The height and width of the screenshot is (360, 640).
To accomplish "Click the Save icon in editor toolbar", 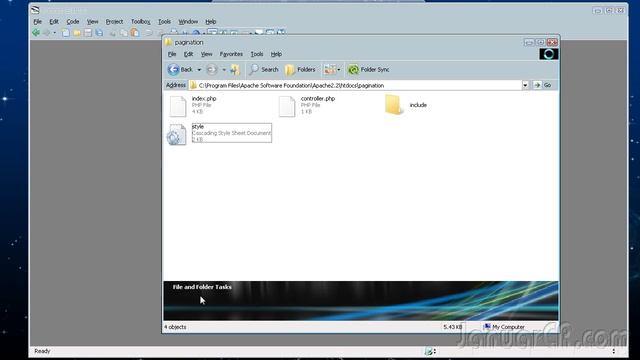I will [x=88, y=33].
